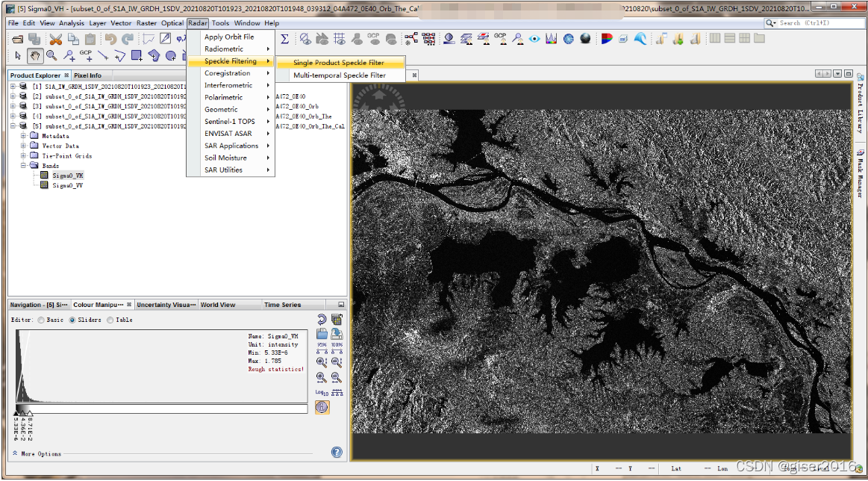868x481 pixels.
Task: Choose Single Product Speckle Filter
Action: pos(339,63)
